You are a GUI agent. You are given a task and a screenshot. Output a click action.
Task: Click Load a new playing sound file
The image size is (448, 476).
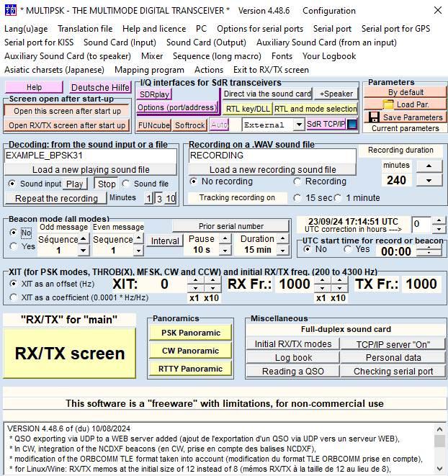(91, 169)
